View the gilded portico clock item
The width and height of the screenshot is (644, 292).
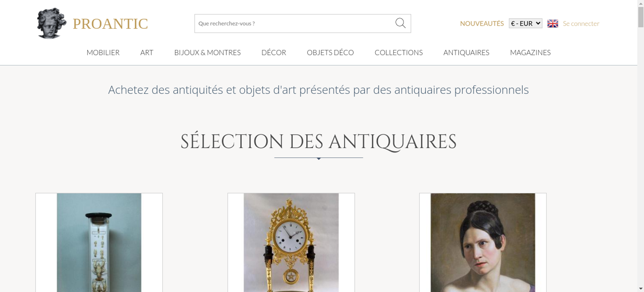tap(291, 242)
